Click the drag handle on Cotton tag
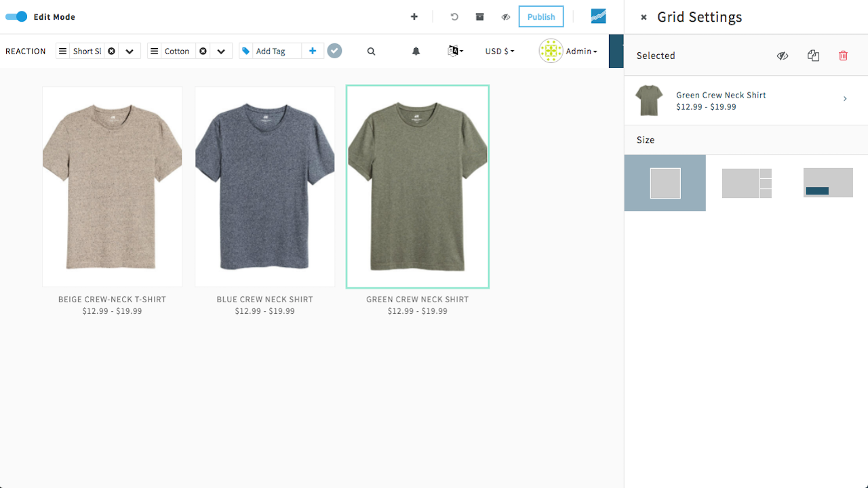 (x=155, y=52)
